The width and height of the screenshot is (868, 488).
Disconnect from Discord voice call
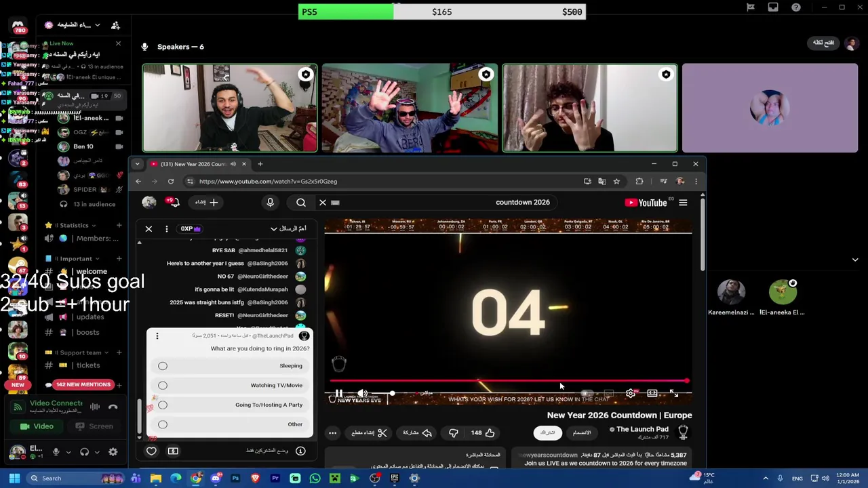pyautogui.click(x=113, y=407)
